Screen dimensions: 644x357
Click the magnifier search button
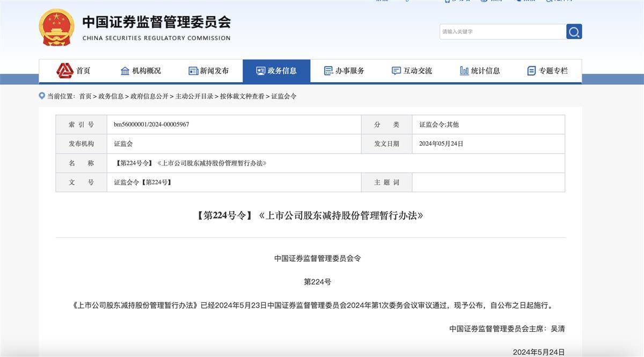(574, 32)
